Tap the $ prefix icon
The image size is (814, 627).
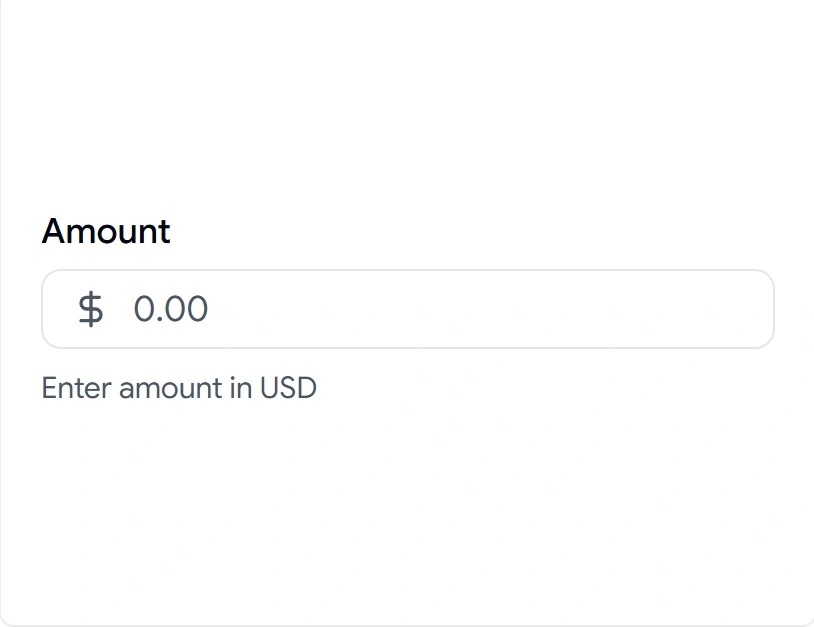click(90, 309)
